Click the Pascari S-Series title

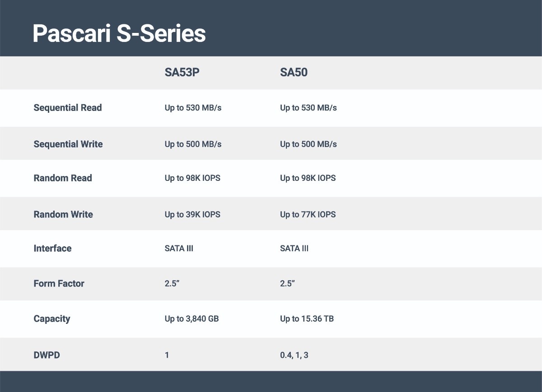tap(119, 34)
